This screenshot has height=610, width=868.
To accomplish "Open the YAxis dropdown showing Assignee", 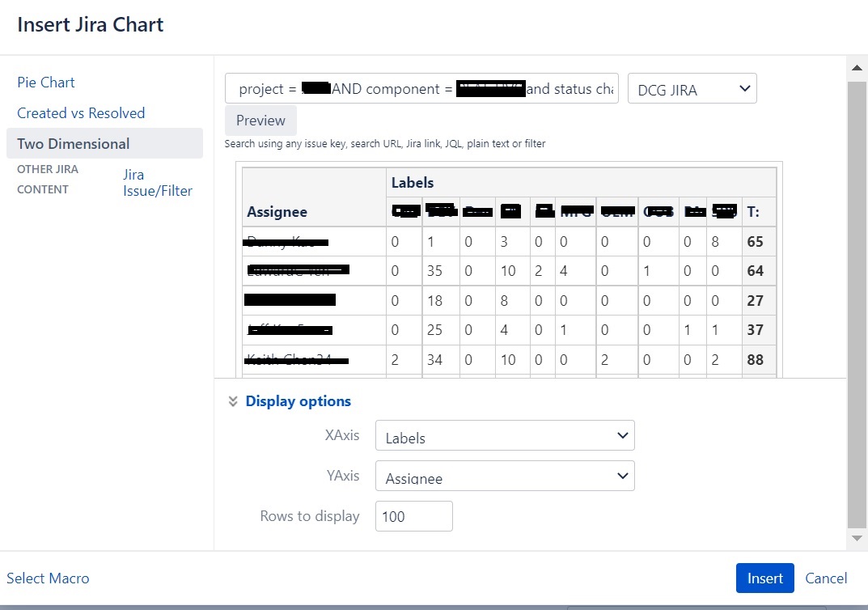I will (x=505, y=476).
